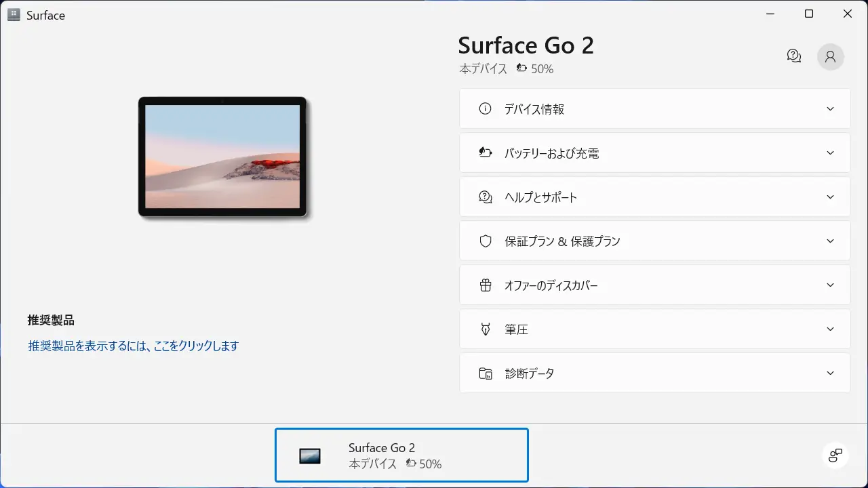Expand the バッテリーおよび充電 section chevron
The height and width of the screenshot is (488, 868).
(x=830, y=153)
